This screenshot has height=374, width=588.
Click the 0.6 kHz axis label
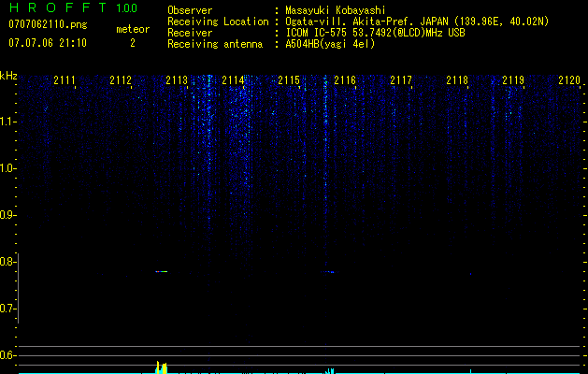[x=7, y=355]
